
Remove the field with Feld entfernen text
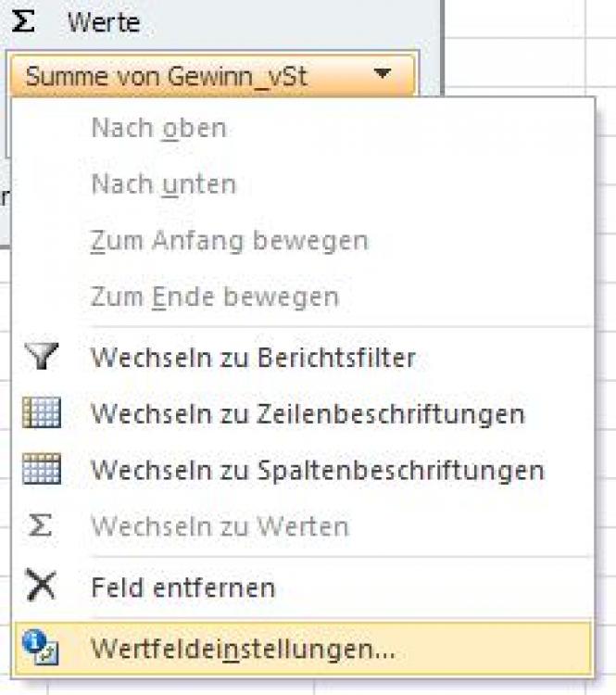(182, 587)
